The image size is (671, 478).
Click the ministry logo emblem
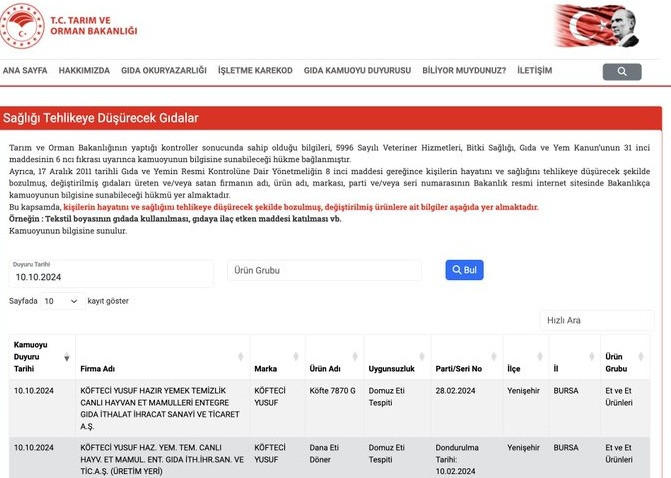[x=22, y=26]
